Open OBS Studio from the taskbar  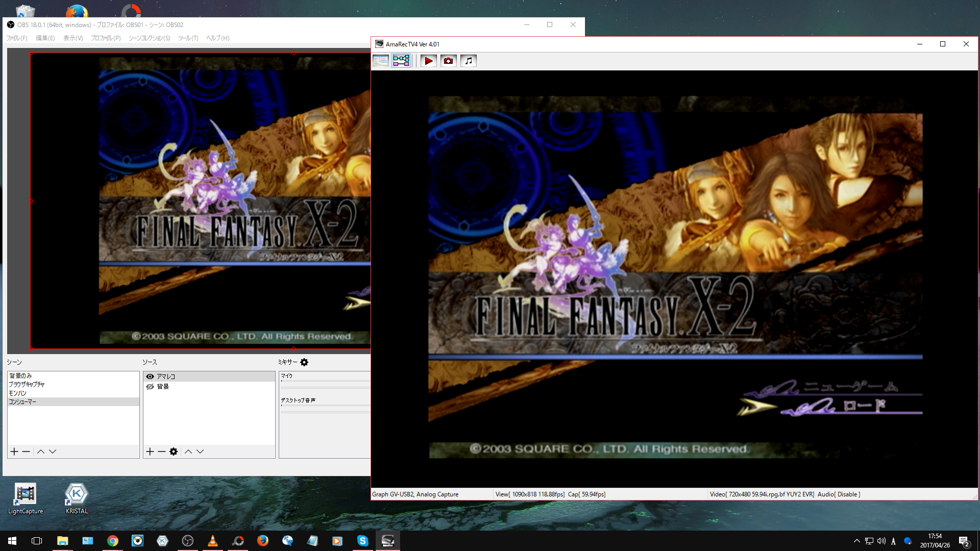click(x=188, y=541)
